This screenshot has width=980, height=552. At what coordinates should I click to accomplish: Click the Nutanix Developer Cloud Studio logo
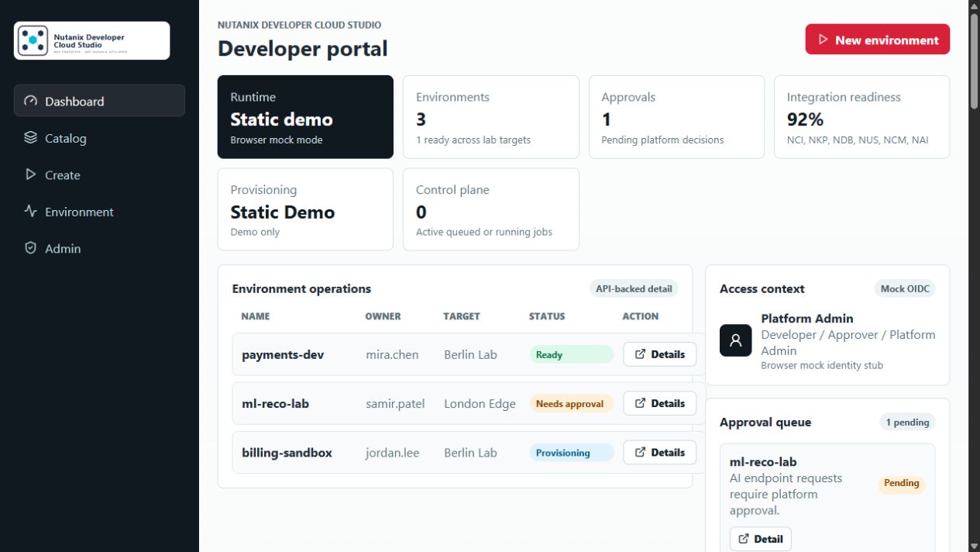click(x=92, y=40)
